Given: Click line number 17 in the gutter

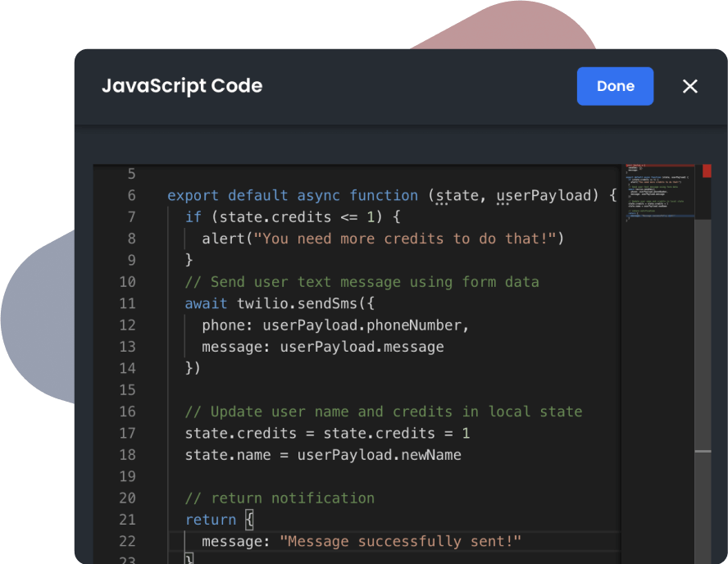Looking at the screenshot, I should [x=127, y=434].
